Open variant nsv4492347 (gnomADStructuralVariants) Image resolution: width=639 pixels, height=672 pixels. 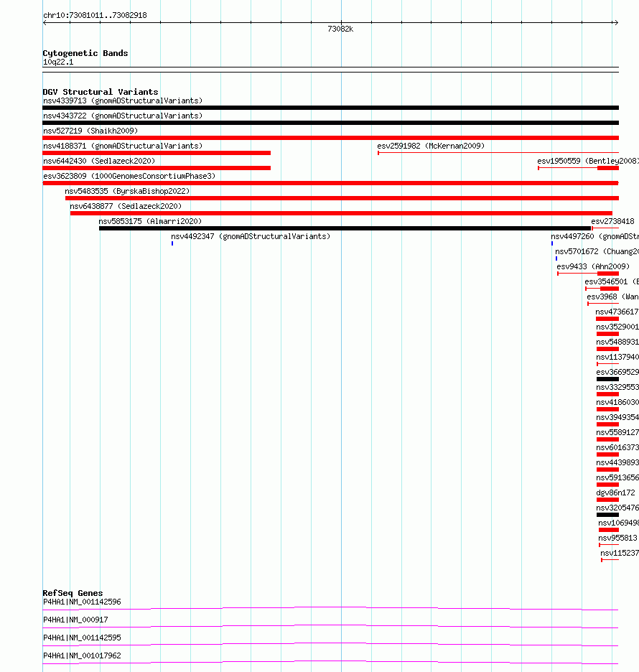coord(251,236)
